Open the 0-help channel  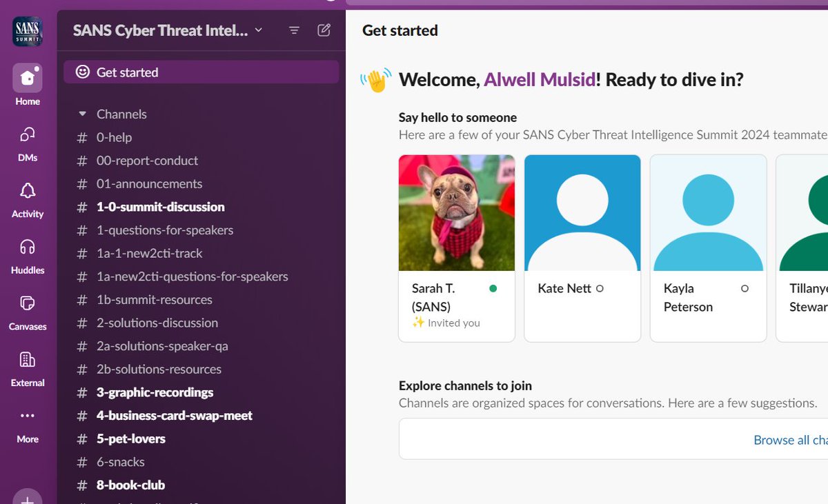click(201, 137)
